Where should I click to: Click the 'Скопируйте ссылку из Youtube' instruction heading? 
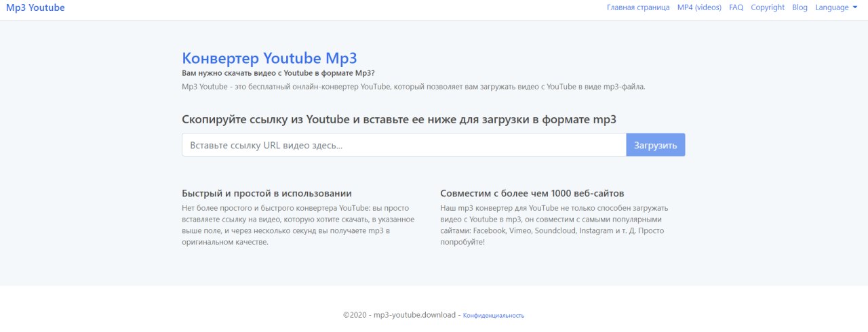click(x=399, y=120)
